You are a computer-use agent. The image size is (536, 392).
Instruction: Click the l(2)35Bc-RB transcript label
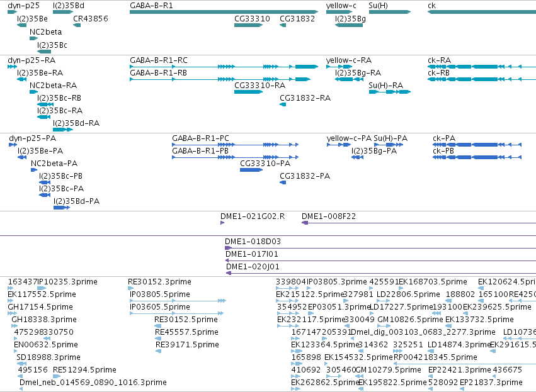point(59,98)
